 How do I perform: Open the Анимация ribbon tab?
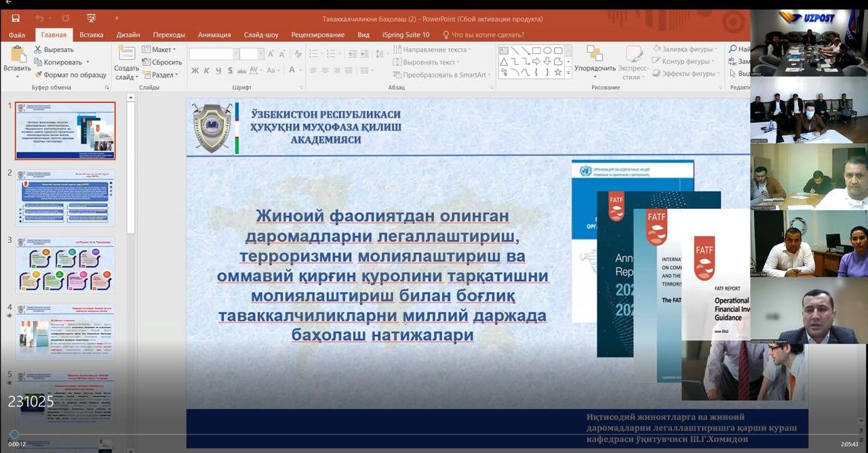tap(214, 35)
